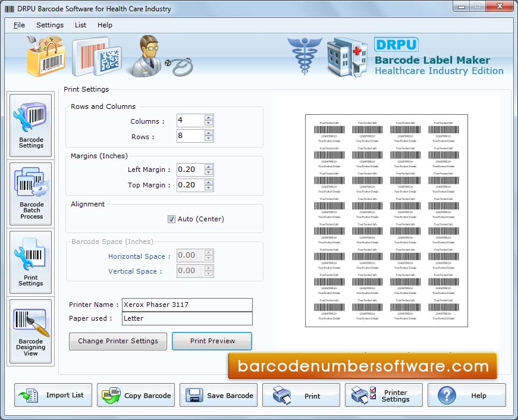Image resolution: width=518 pixels, height=420 pixels.
Task: Focus the Columns number field
Action: 191,120
